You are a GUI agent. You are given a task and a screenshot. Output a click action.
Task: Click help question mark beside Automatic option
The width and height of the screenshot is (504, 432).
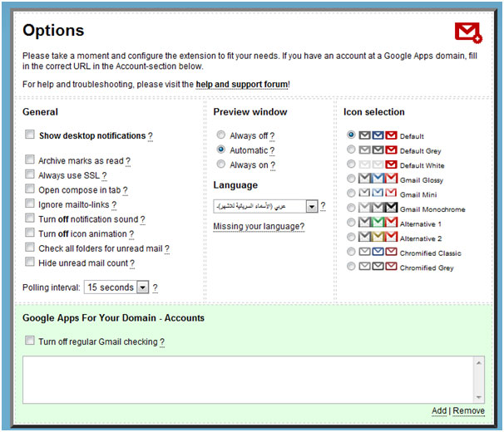[272, 151]
